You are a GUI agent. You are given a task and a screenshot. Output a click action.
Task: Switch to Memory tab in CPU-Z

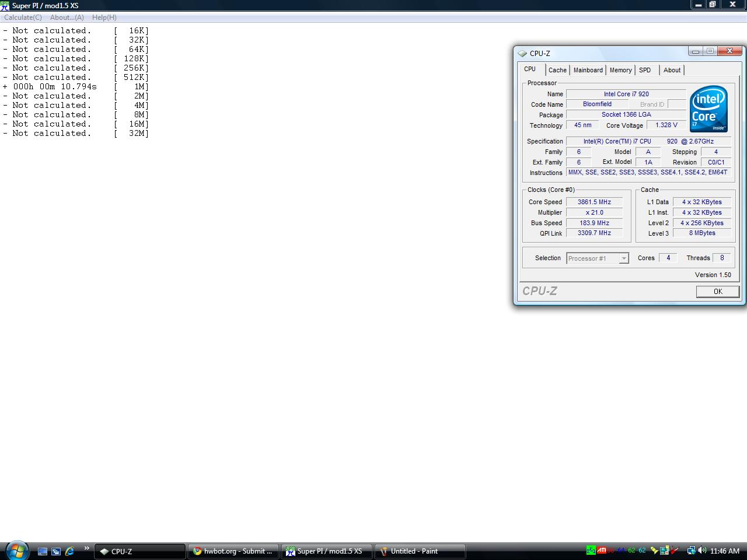point(620,70)
